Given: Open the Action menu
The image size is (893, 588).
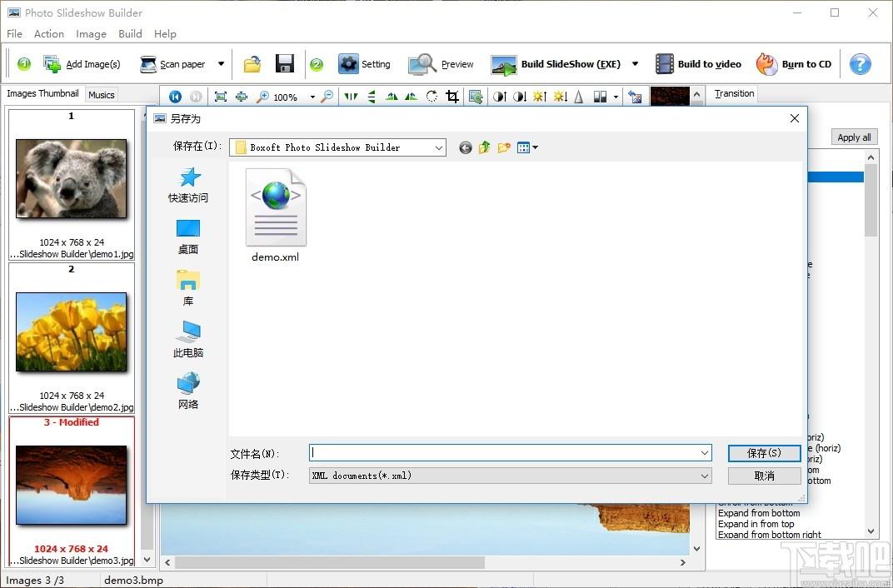Looking at the screenshot, I should (x=48, y=34).
